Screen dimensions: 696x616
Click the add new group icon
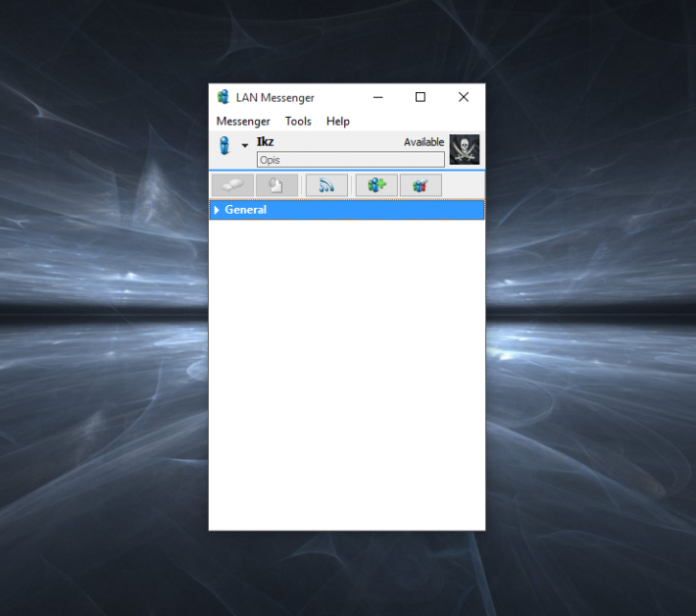tap(376, 185)
